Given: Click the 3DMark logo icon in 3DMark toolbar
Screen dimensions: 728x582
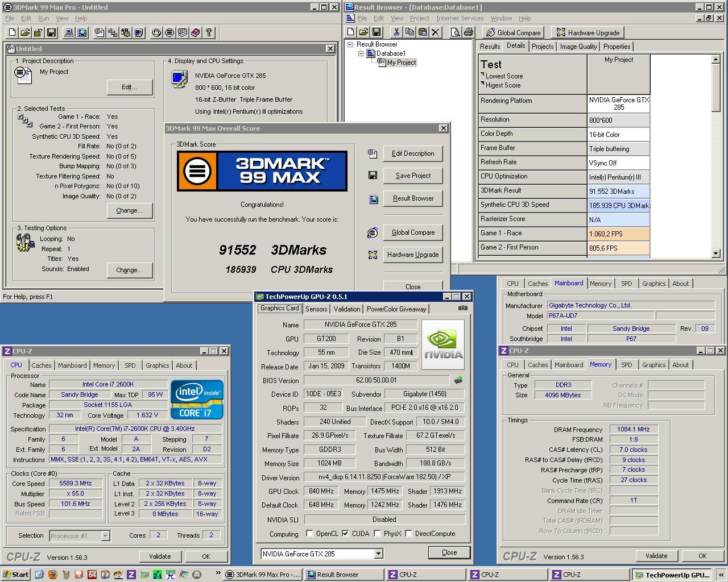Looking at the screenshot, I should click(x=169, y=33).
